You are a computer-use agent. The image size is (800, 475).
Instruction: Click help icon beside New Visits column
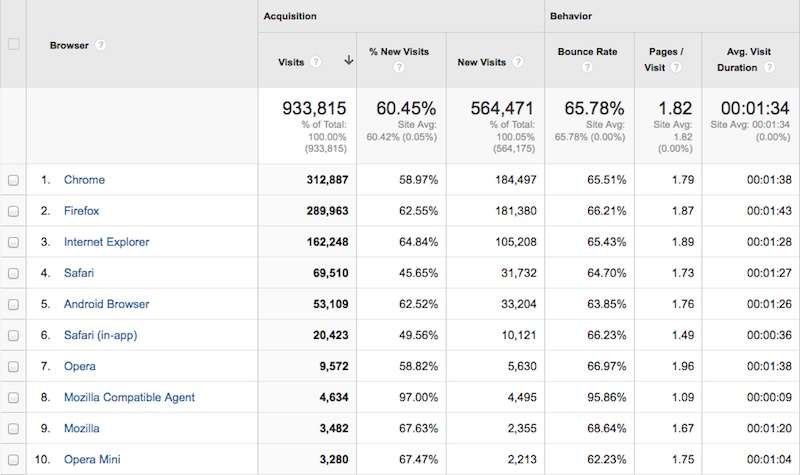[x=519, y=61]
